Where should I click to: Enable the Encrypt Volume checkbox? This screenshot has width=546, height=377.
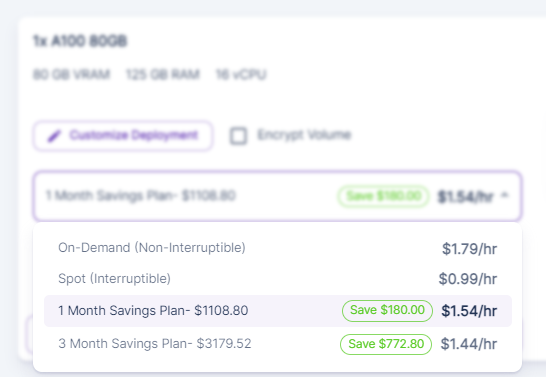coord(239,136)
